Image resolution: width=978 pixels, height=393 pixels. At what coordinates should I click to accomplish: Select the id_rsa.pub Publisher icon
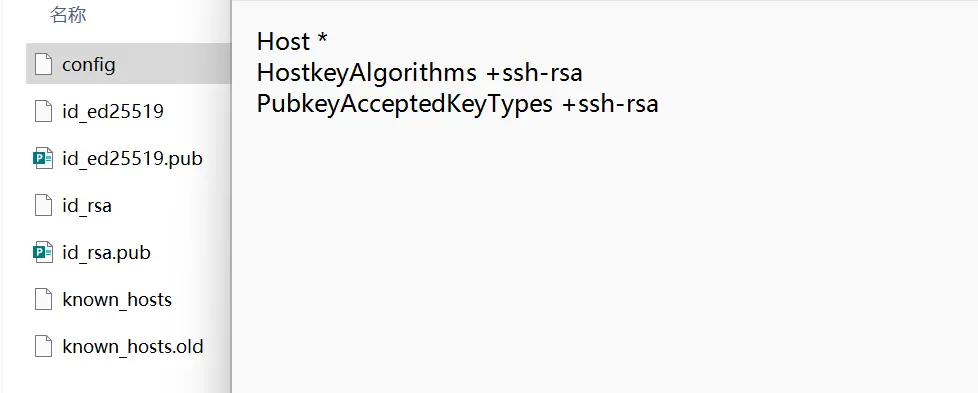pyautogui.click(x=43, y=253)
